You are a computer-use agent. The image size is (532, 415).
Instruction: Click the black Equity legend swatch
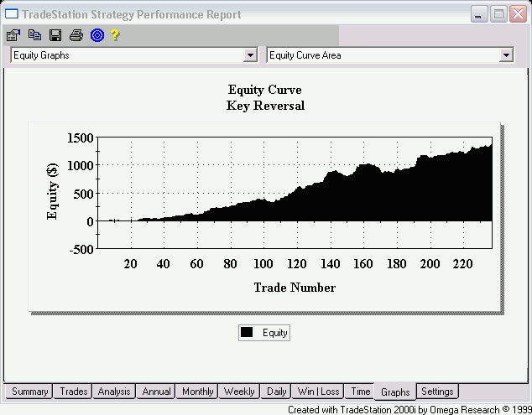click(247, 332)
